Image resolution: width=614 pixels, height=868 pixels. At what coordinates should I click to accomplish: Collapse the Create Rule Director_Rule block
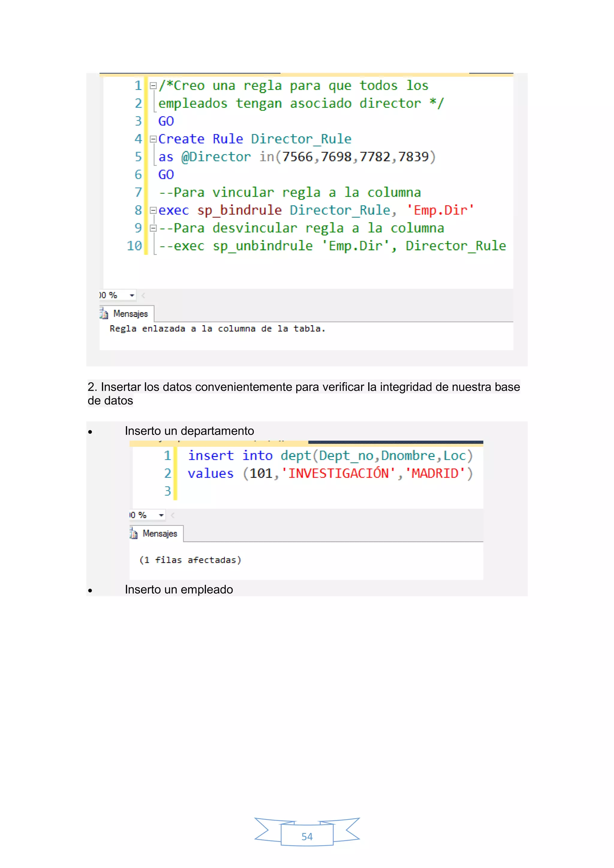point(153,139)
